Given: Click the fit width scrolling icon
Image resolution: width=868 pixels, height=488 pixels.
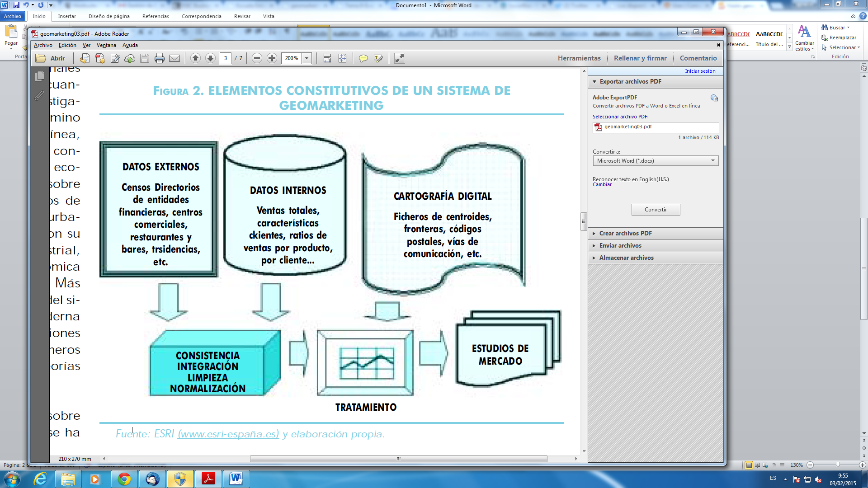Looking at the screenshot, I should 327,58.
